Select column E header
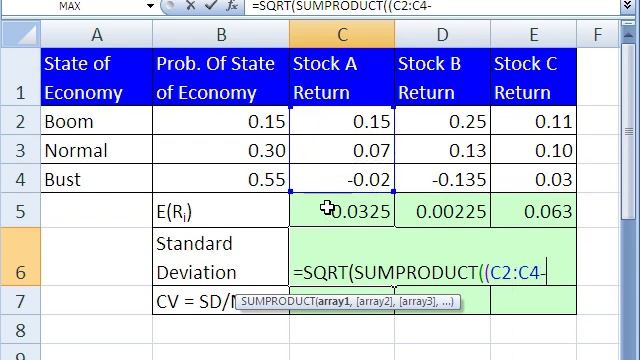Viewport: 640px width, 360px height. tap(533, 35)
